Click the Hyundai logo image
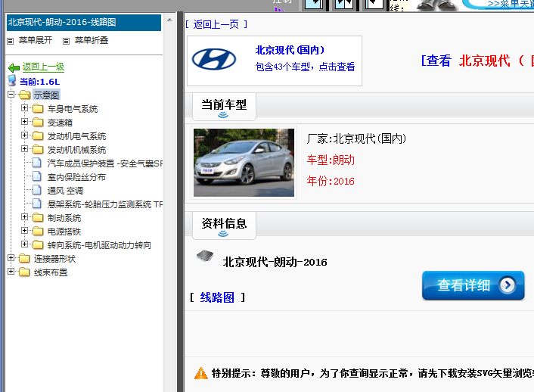The image size is (534, 392). point(214,59)
